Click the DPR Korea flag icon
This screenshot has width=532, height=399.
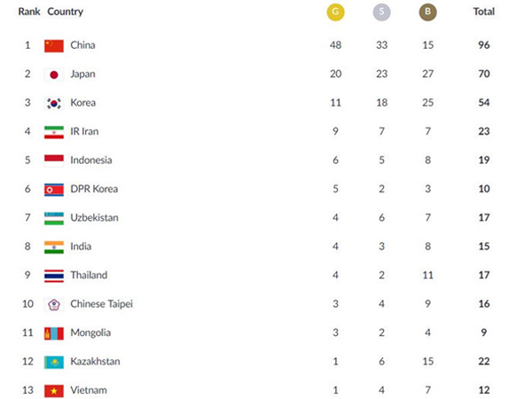point(54,190)
